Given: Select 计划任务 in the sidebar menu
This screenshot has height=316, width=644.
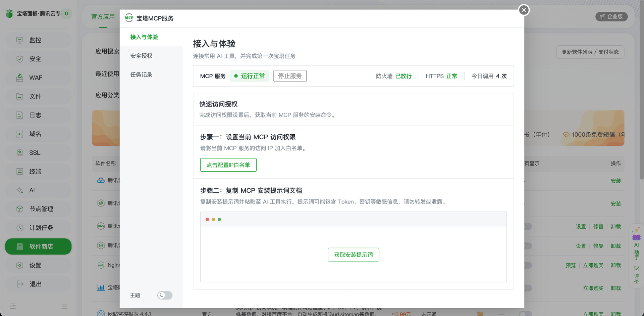Looking at the screenshot, I should click(38, 228).
